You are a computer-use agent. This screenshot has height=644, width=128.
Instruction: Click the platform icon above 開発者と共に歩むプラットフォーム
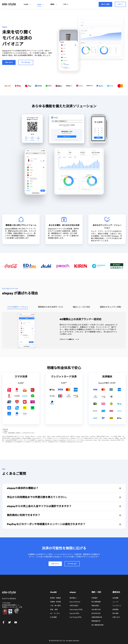(x=21, y=219)
